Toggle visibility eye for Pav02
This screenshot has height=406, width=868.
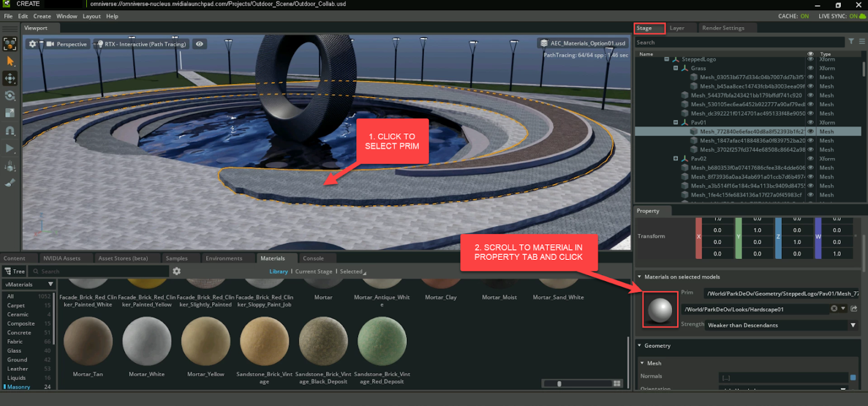point(810,159)
